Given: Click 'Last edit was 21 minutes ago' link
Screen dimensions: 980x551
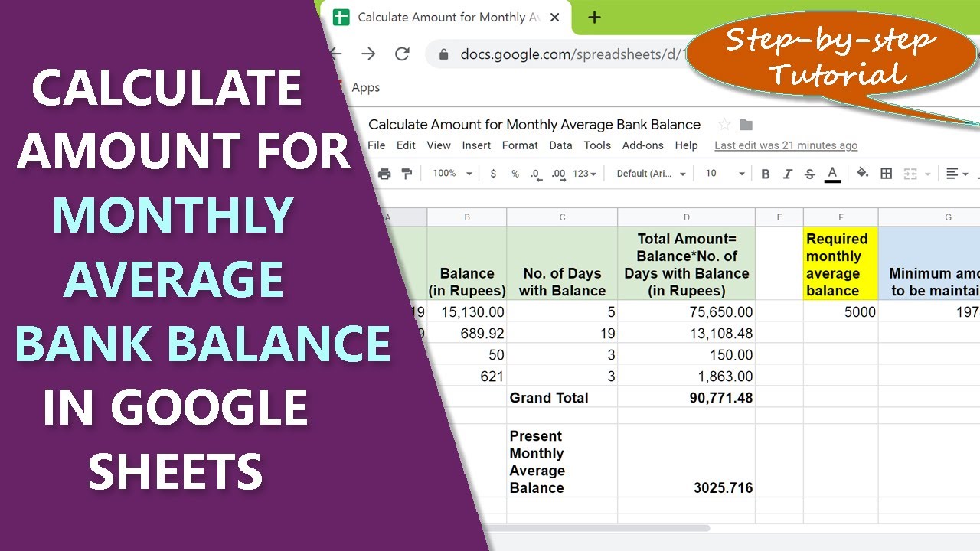Looking at the screenshot, I should [x=786, y=145].
